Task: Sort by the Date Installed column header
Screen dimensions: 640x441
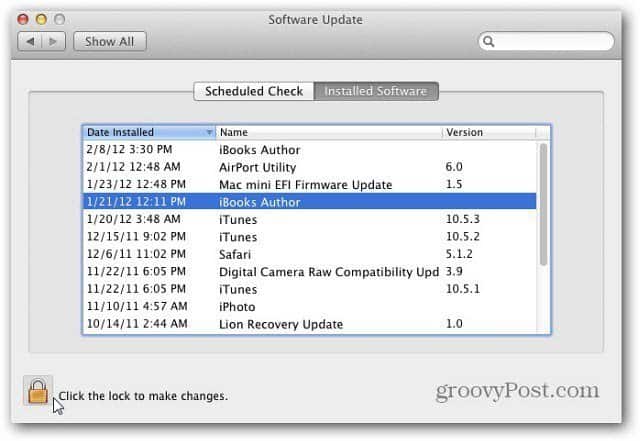Action: pos(149,132)
